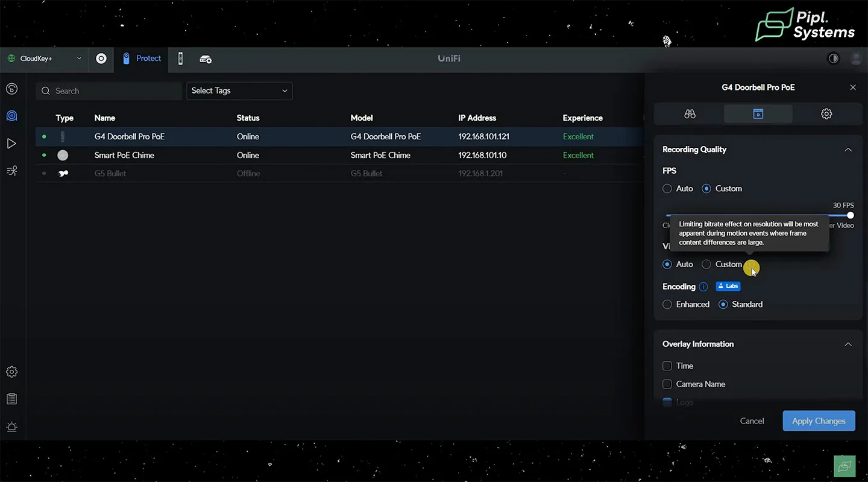Open the alarm manager icon in sidebar

click(x=11, y=427)
